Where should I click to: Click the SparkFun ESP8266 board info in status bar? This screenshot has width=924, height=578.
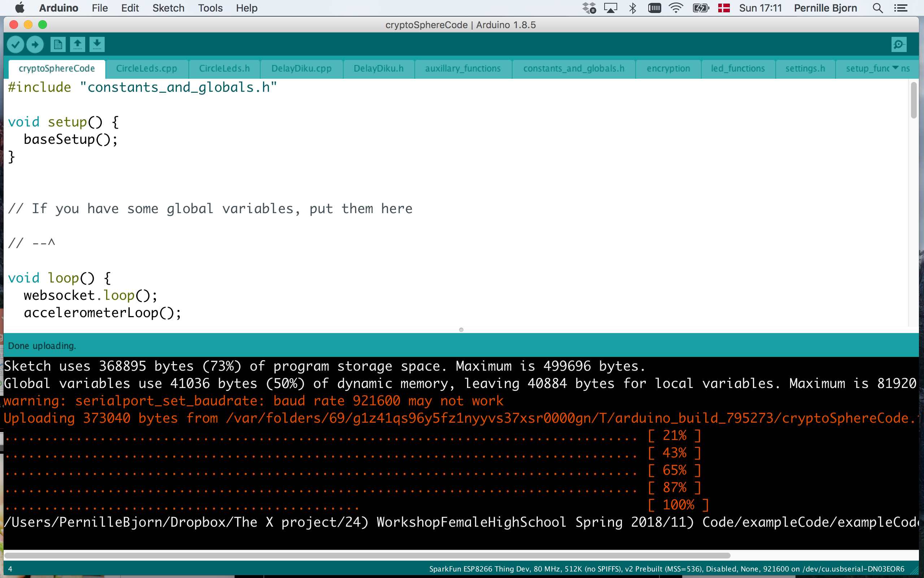pyautogui.click(x=667, y=569)
